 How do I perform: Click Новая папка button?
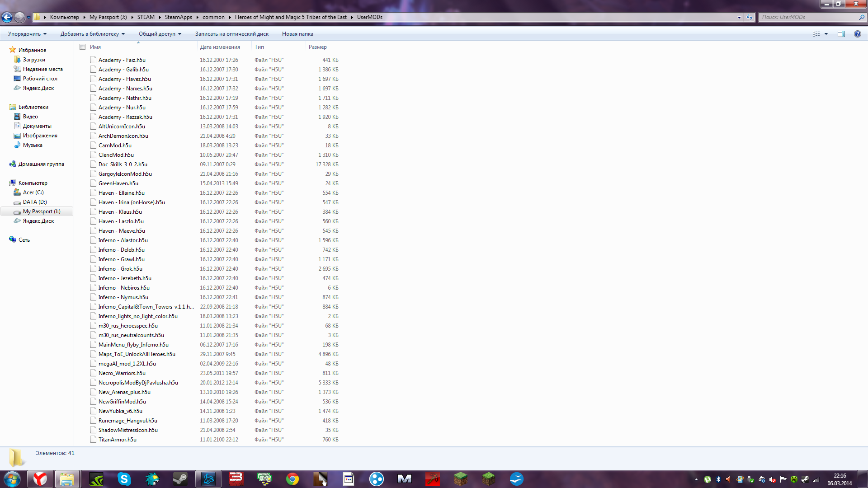[x=297, y=34]
